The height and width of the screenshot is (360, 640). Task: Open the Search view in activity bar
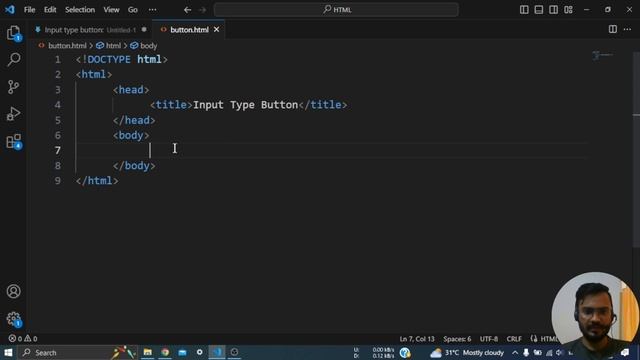(13, 60)
